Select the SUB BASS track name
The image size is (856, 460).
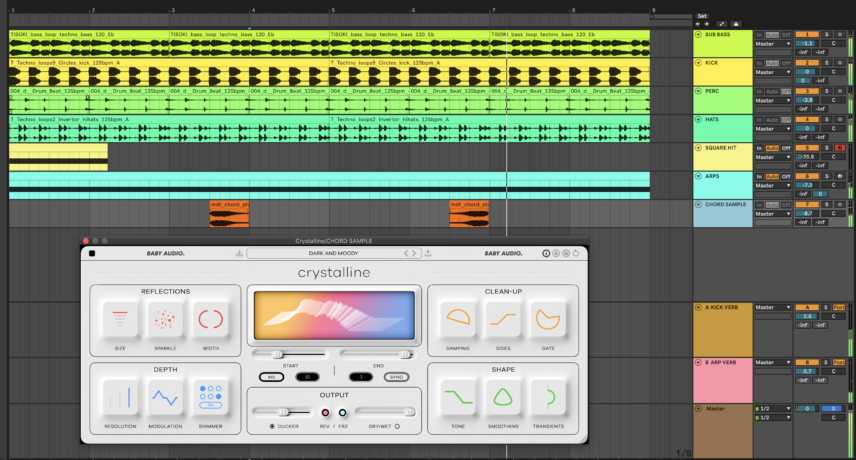(717, 34)
